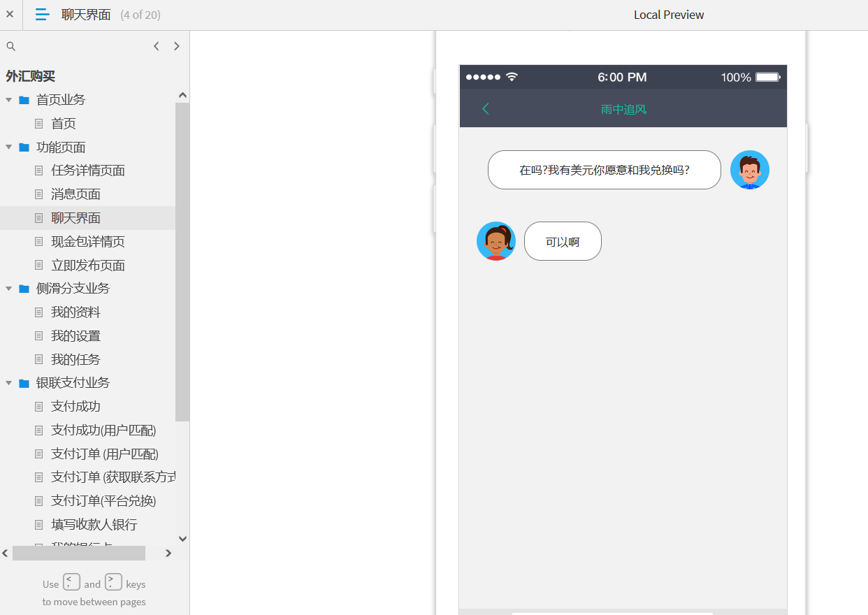Go to next page arrow

point(177,46)
